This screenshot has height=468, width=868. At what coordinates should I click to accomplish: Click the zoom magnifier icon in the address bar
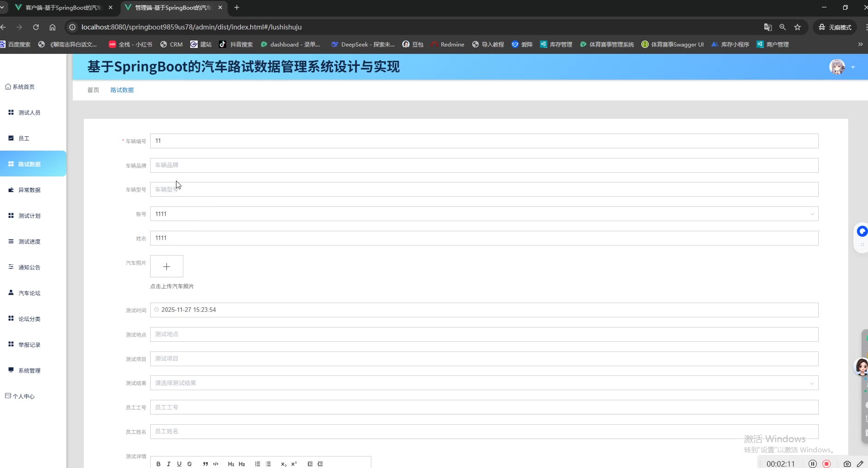tap(782, 27)
